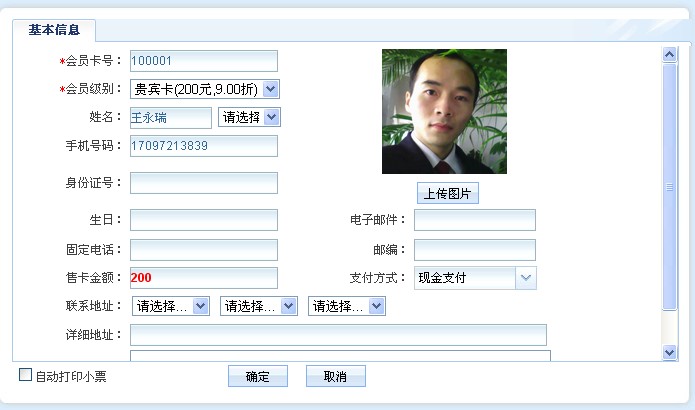The image size is (695, 410).
Task: Open the 支付方式 dropdown showing 现金支付
Action: [475, 278]
